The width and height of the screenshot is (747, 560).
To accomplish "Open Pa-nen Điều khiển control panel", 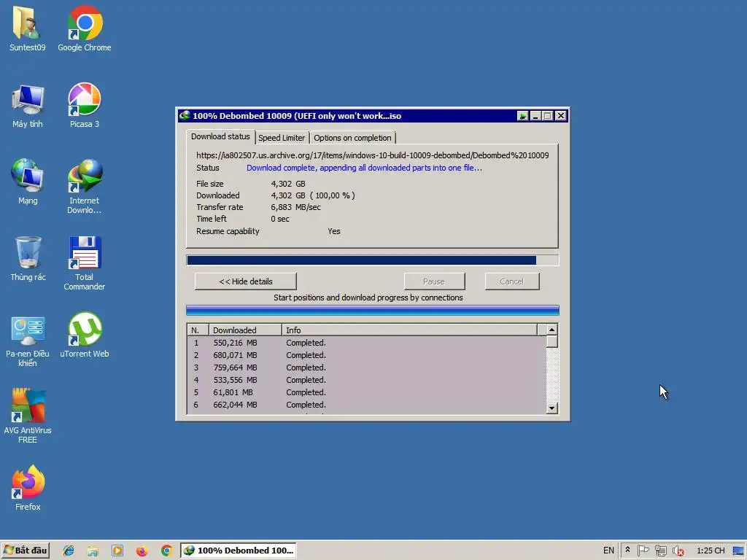I will [x=28, y=341].
